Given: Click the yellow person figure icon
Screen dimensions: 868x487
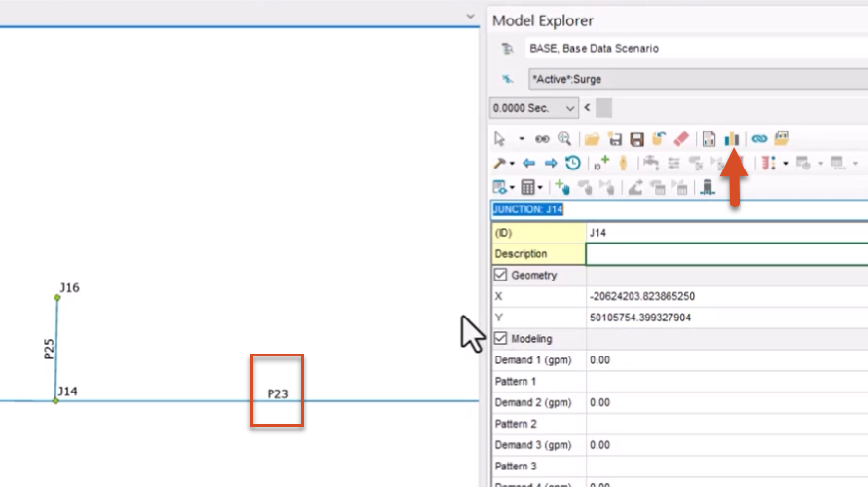Looking at the screenshot, I should pyautogui.click(x=623, y=163).
